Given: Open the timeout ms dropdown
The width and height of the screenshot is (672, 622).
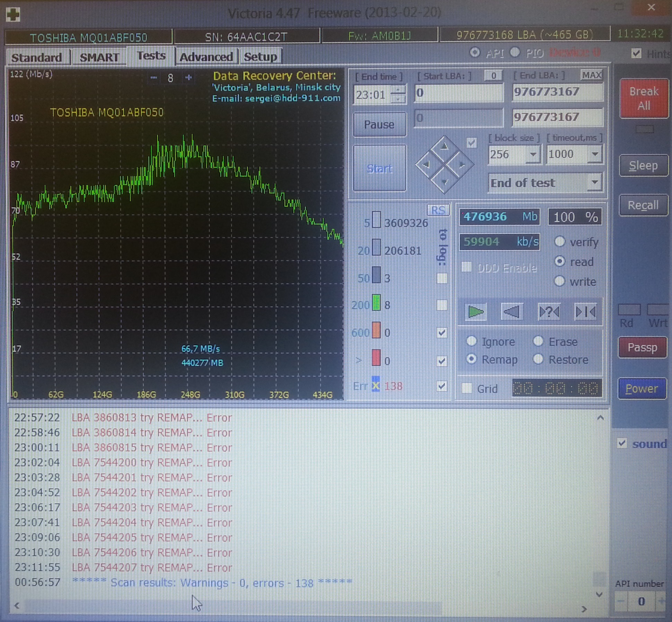Looking at the screenshot, I should click(x=595, y=154).
